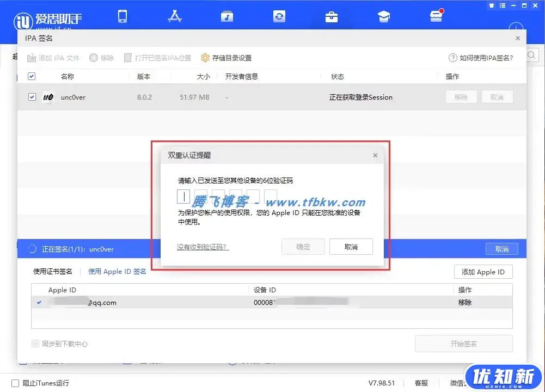Switch to 使用证书签名 tab
The image size is (545, 392).
coord(52,272)
